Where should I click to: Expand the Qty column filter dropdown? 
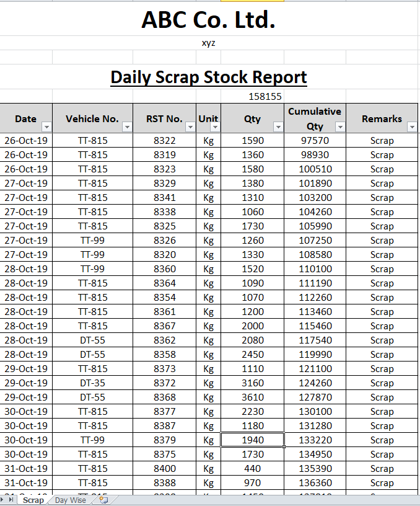tap(278, 127)
